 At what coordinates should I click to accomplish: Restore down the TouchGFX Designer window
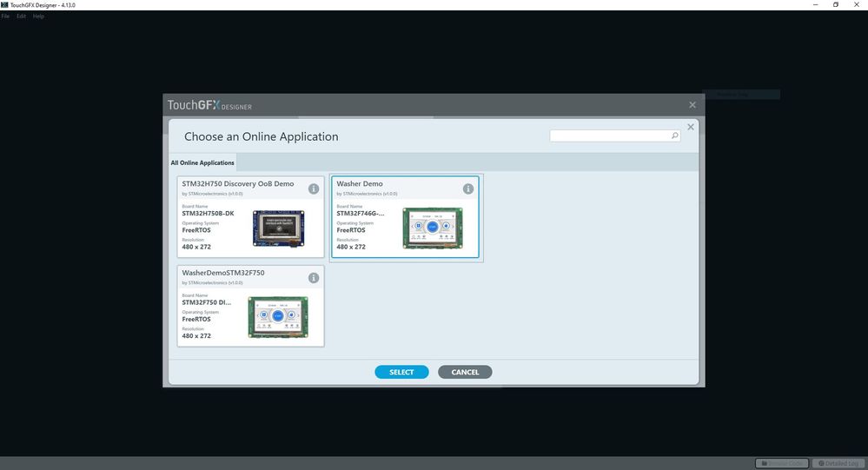(836, 4)
